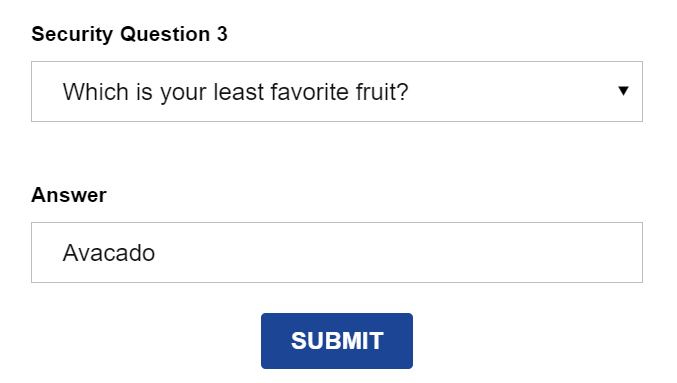The height and width of the screenshot is (383, 677).
Task: Click inside the Answer text field
Action: (337, 253)
